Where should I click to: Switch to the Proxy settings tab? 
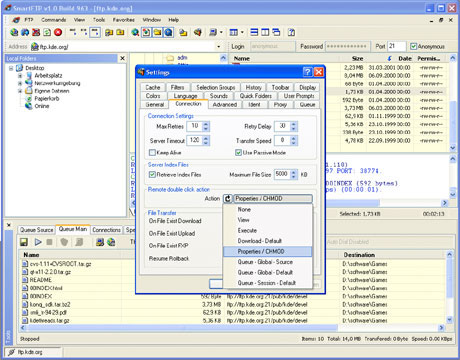pos(280,105)
